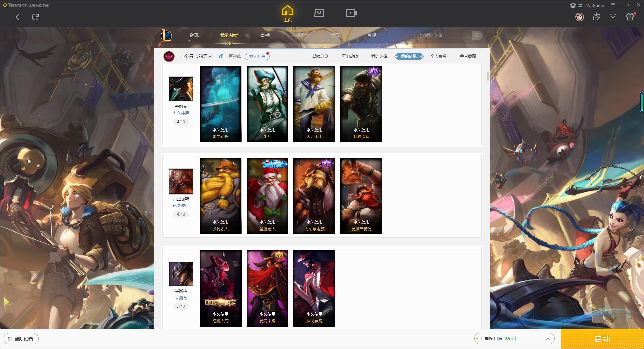
Task: Open the download manager icon
Action: pos(613,17)
